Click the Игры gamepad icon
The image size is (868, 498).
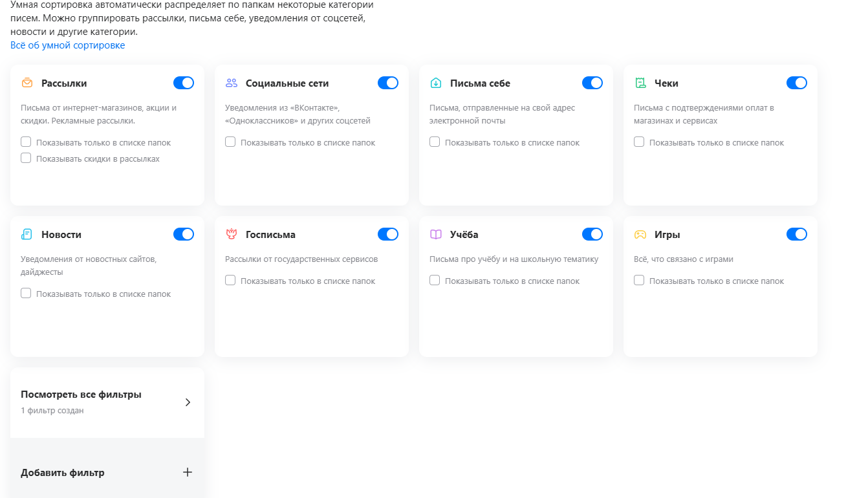click(640, 234)
